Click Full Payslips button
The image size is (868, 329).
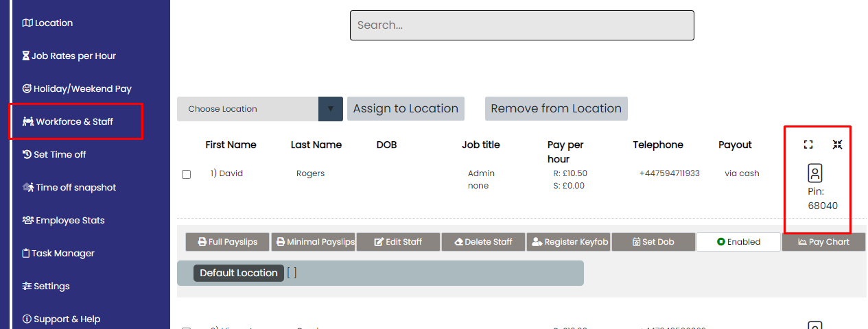point(228,242)
